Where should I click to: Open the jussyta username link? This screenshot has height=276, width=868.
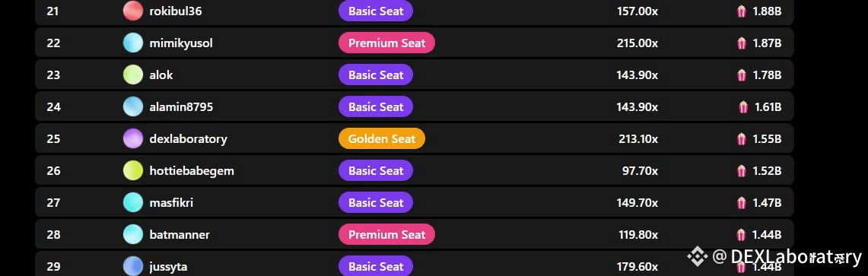[168, 267]
